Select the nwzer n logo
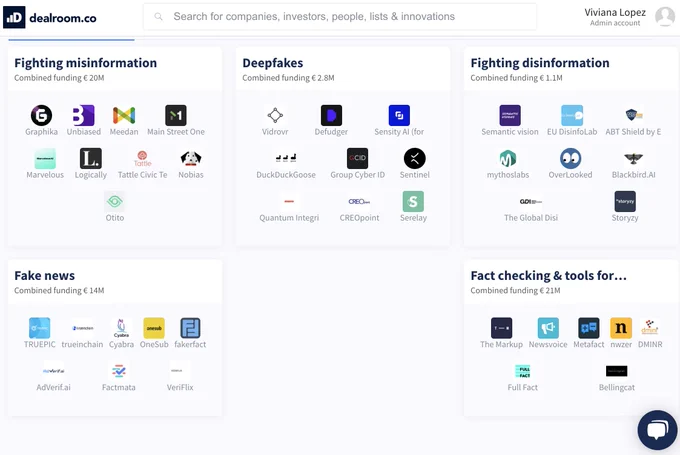The width and height of the screenshot is (680, 455). tap(621, 328)
